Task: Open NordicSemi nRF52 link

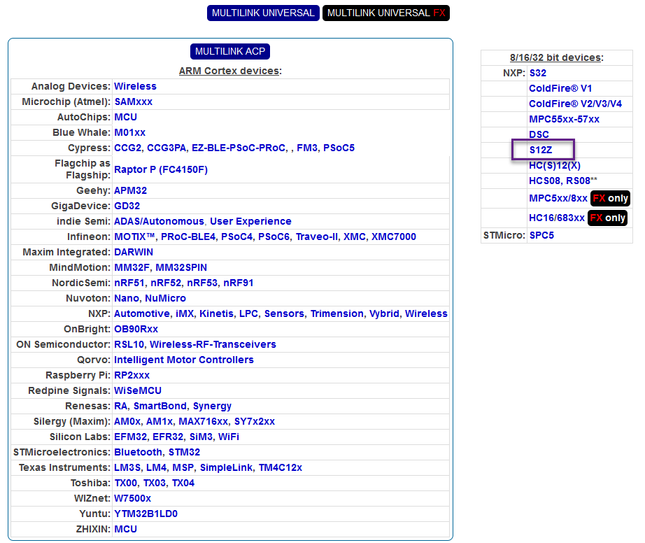Action: tap(166, 283)
